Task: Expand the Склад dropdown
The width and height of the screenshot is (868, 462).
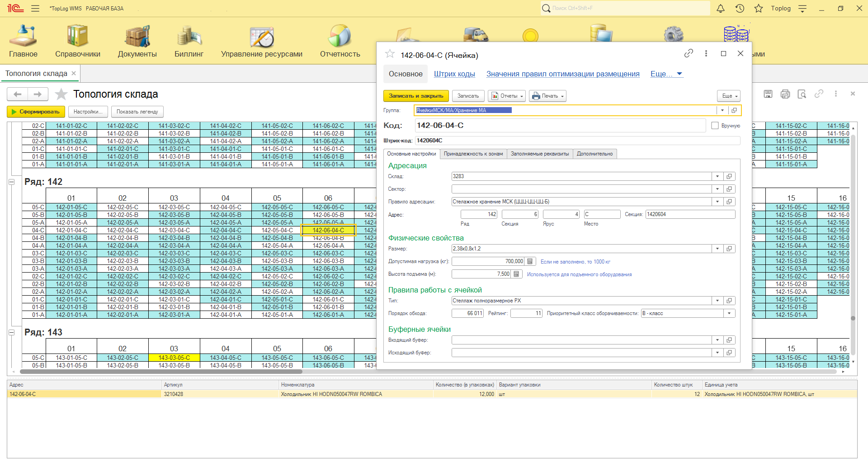Action: [x=717, y=176]
